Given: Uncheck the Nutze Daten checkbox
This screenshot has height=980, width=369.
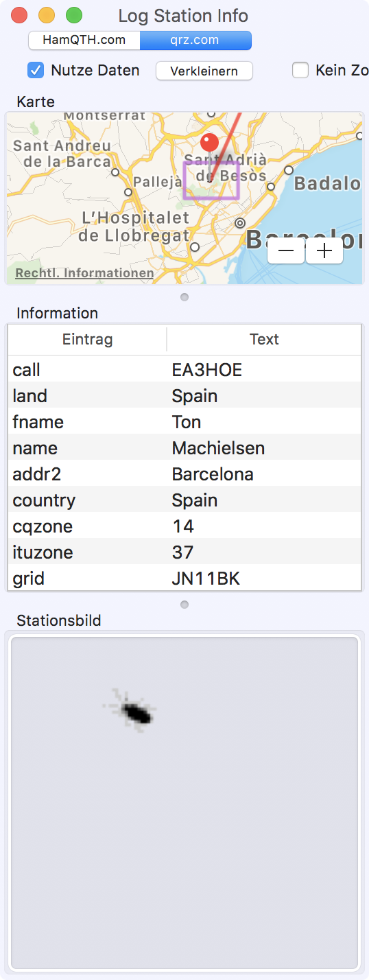Looking at the screenshot, I should [x=36, y=70].
